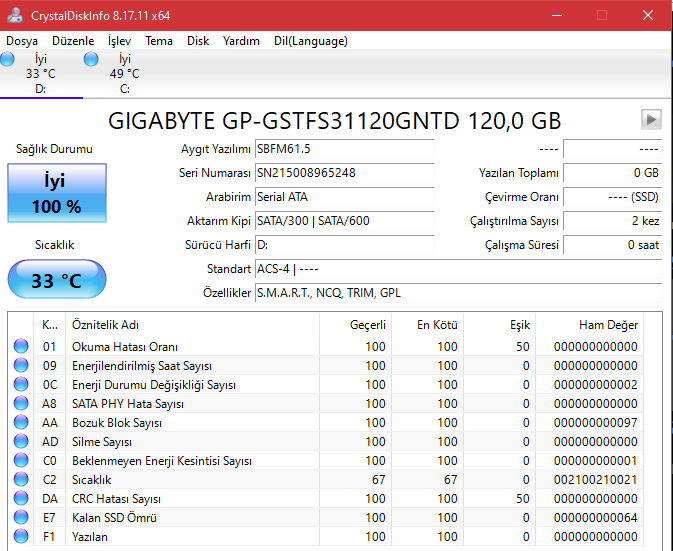Select the SATA PHY Hata Sayısı row name

tap(128, 404)
